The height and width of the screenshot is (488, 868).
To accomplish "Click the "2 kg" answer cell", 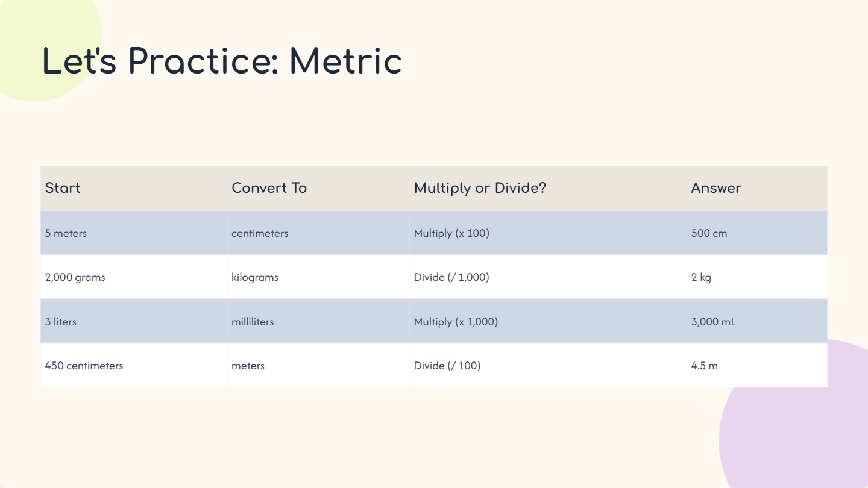I will pos(701,277).
